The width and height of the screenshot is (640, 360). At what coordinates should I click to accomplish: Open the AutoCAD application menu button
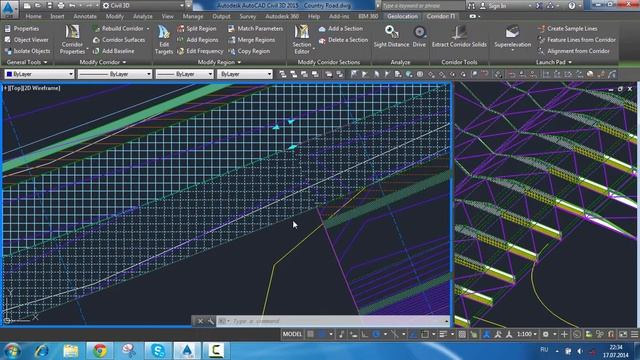pyautogui.click(x=9, y=8)
